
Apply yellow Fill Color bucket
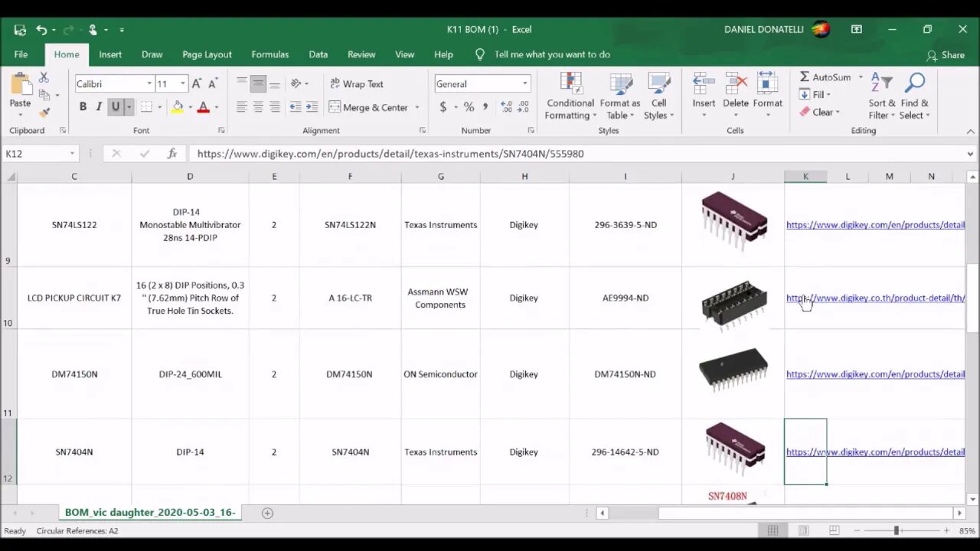pos(178,107)
